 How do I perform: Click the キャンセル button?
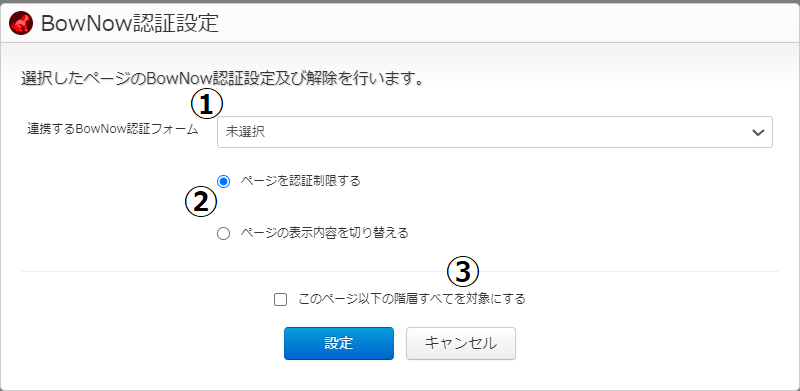pyautogui.click(x=461, y=344)
